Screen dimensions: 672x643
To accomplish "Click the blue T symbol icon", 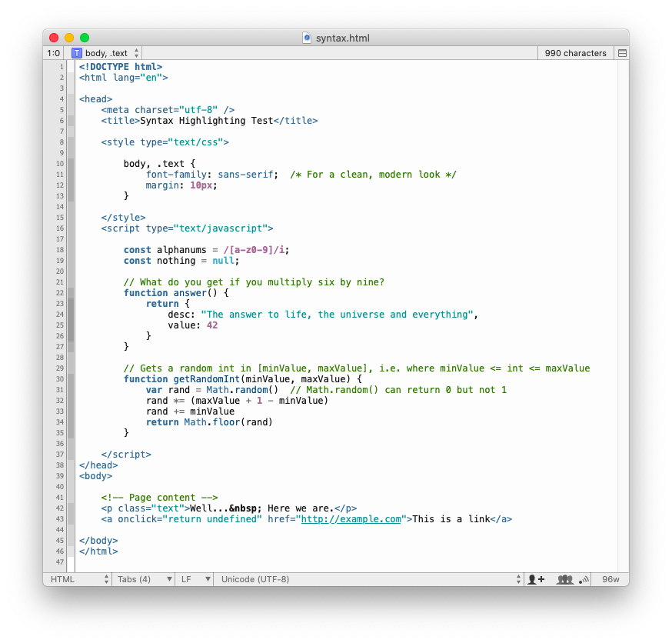I will (x=76, y=53).
